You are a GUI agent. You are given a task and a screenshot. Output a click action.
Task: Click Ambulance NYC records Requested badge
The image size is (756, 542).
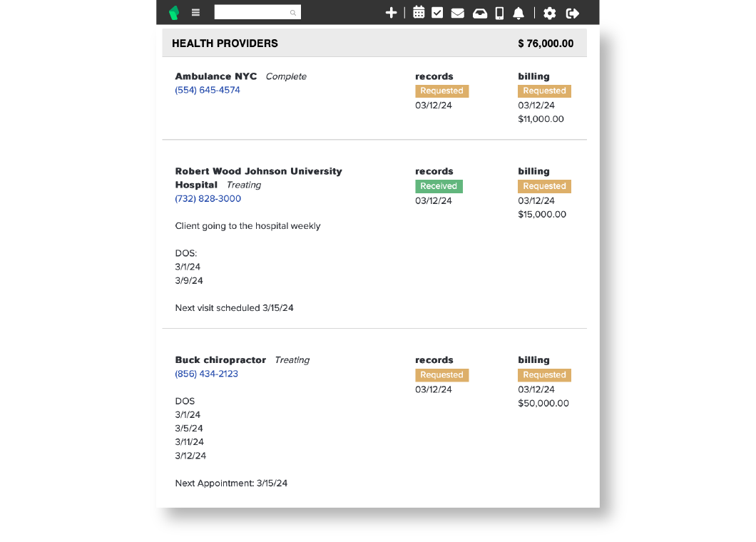(x=441, y=91)
